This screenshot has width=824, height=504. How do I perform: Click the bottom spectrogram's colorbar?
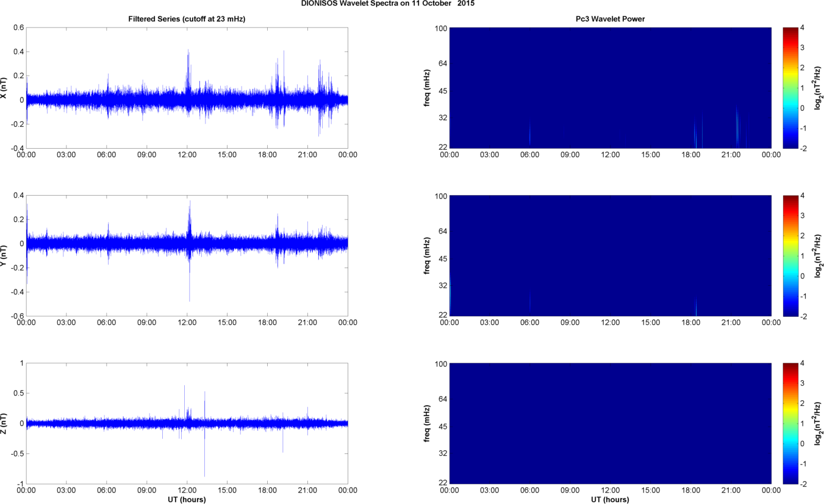coord(789,424)
